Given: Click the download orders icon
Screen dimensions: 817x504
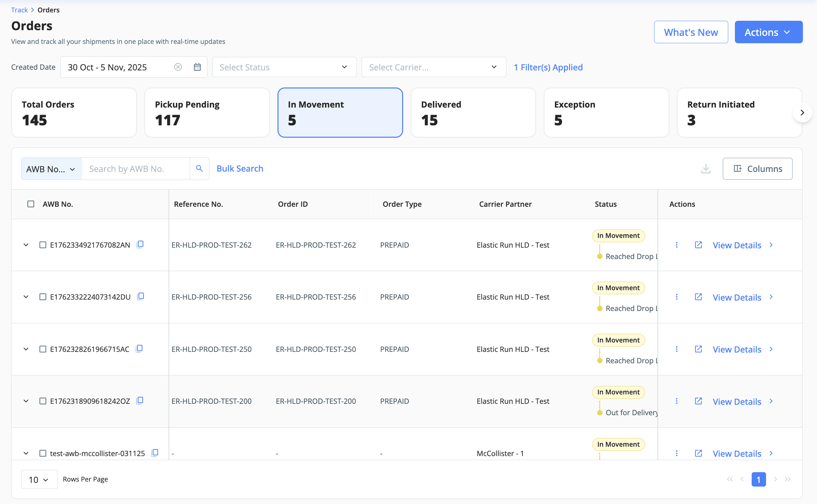Looking at the screenshot, I should [706, 169].
